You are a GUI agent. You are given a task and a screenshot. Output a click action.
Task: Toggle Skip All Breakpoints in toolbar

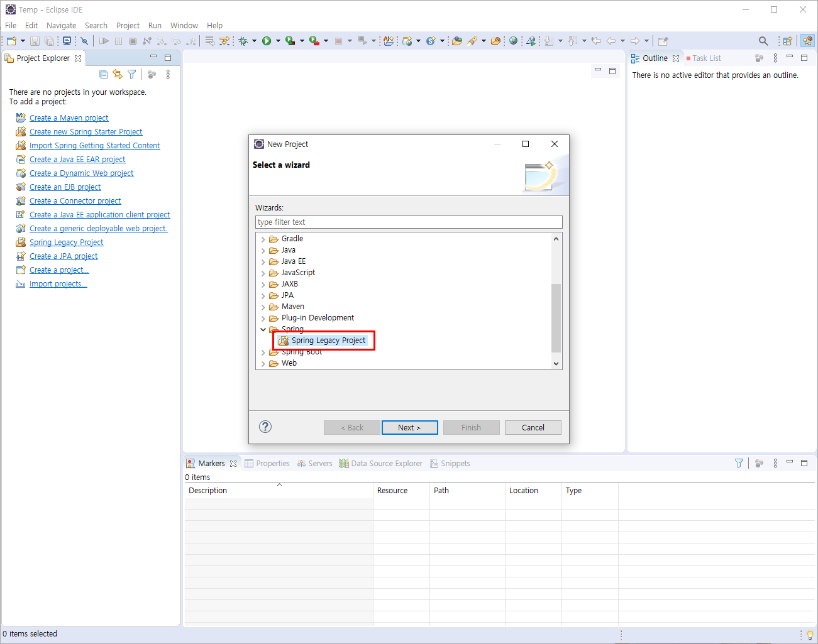click(84, 41)
